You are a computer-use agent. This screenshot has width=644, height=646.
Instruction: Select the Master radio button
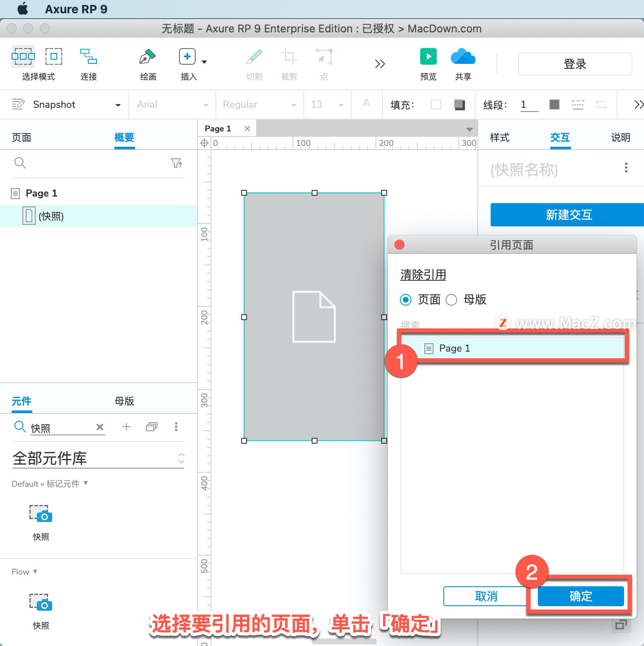click(451, 300)
